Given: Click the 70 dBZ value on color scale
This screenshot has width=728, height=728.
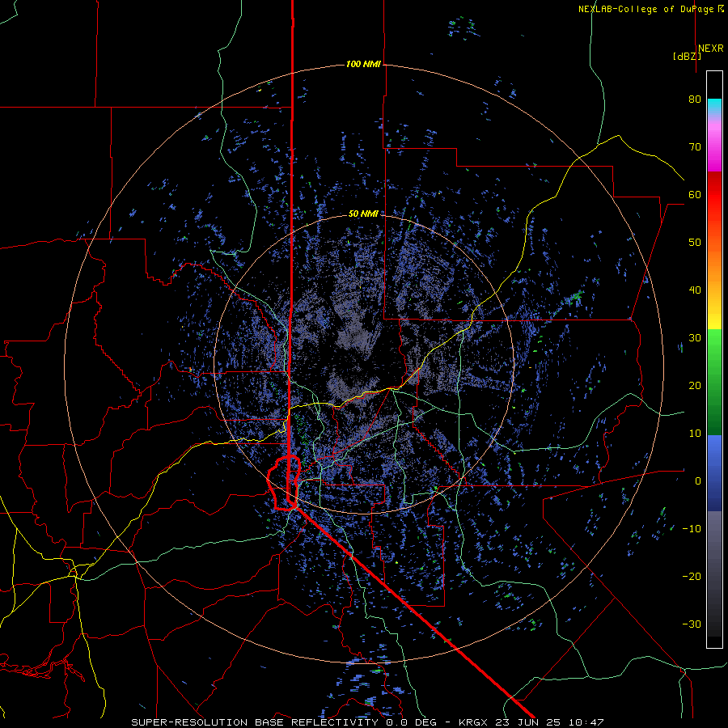Looking at the screenshot, I should click(695, 147).
